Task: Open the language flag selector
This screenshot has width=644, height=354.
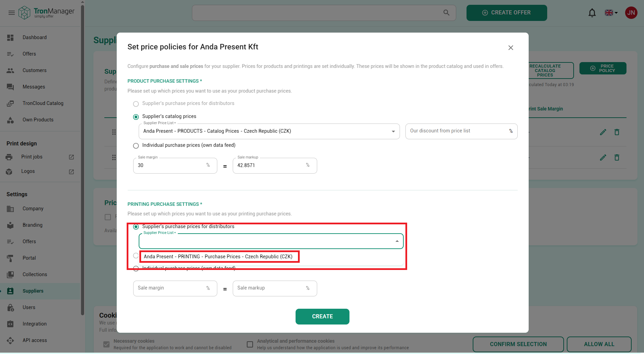Action: [x=611, y=13]
